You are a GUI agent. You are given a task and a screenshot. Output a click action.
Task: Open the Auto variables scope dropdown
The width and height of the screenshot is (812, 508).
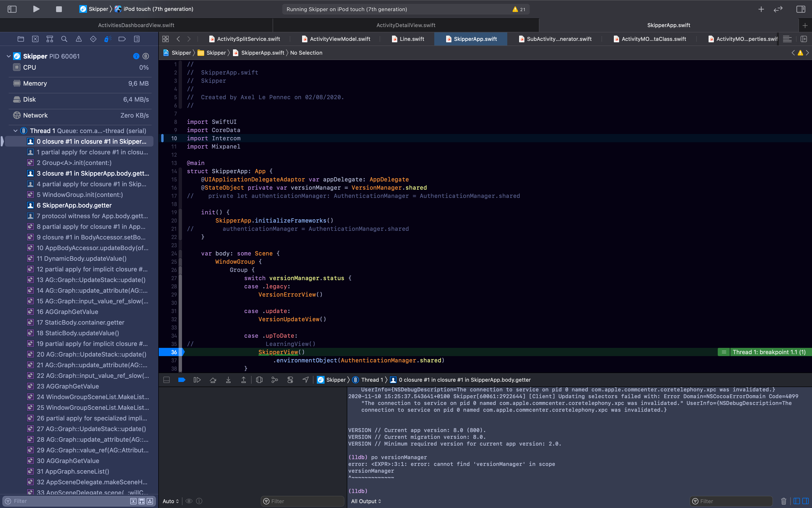(171, 501)
